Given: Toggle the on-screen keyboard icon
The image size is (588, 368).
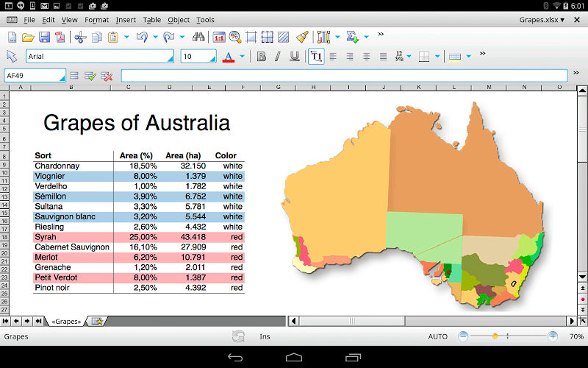Looking at the screenshot, I should coord(12,20).
